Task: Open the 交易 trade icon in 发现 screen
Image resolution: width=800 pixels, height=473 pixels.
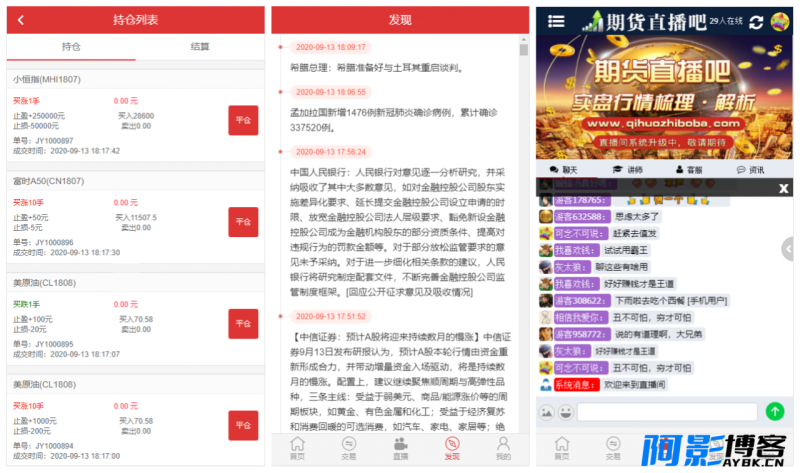Action: 349,449
